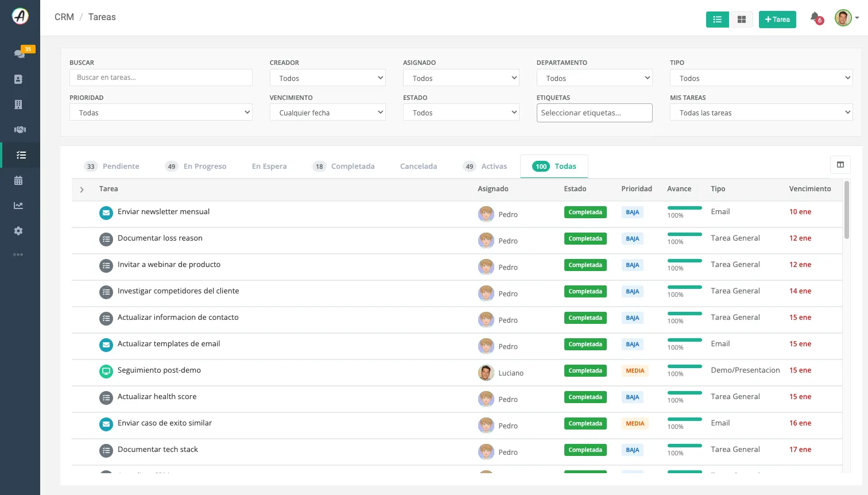The width and height of the screenshot is (868, 495).
Task: Open the companies building sidebar icon
Action: (x=18, y=105)
